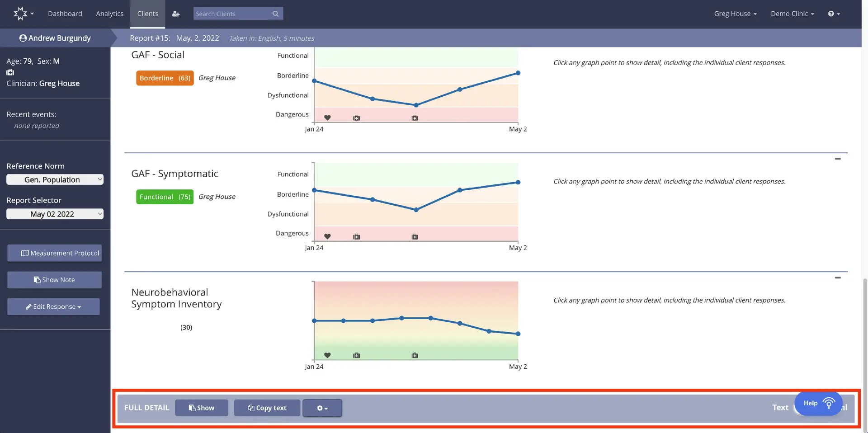
Task: Switch to the Analytics tab
Action: pyautogui.click(x=109, y=14)
